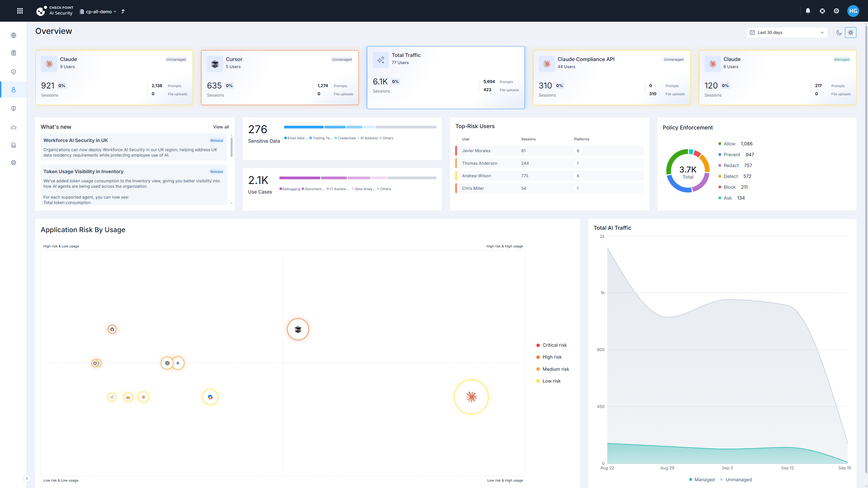Select the user icon in sidebar

14,89
